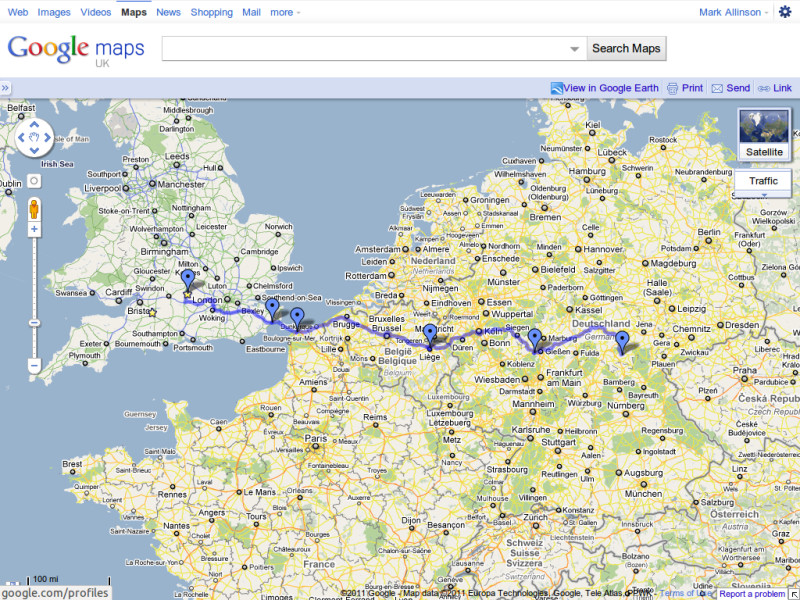Pan the map up
This screenshot has width=800, height=600.
point(34,124)
